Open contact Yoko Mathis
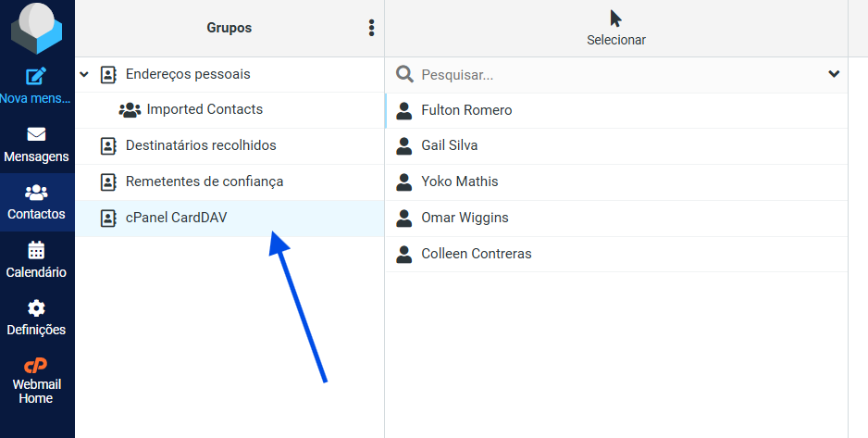 tap(459, 181)
